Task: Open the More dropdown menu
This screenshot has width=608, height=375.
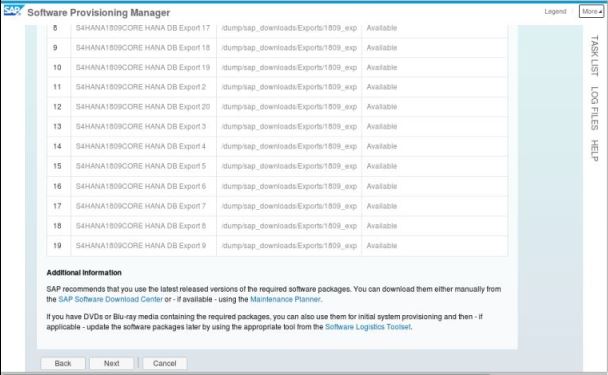Action: [x=592, y=11]
